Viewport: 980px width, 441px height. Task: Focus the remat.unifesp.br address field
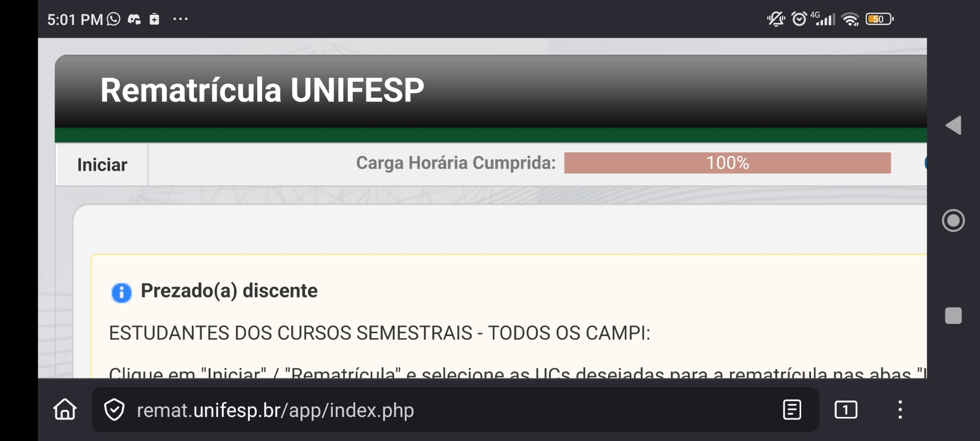(441, 410)
